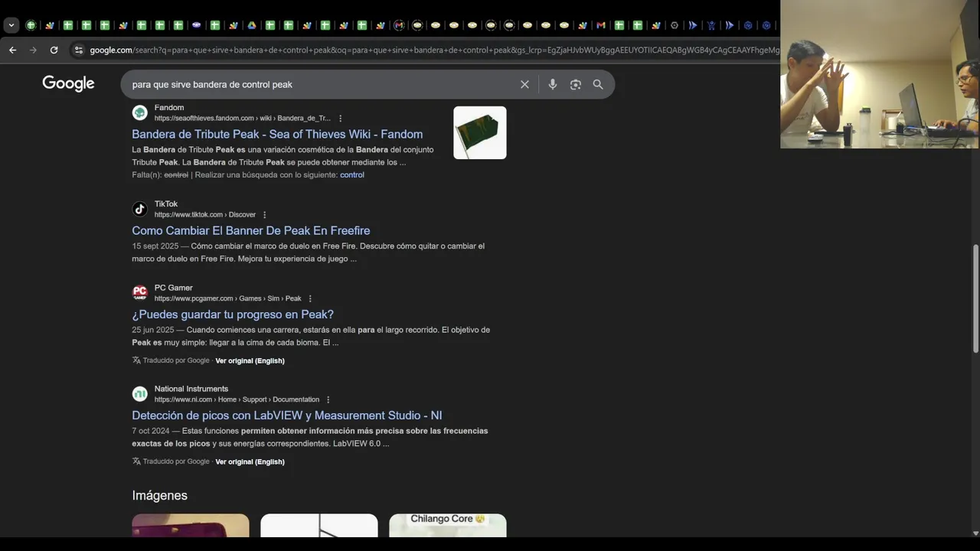Click the page vertical scrollbar thumb

pyautogui.click(x=975, y=298)
